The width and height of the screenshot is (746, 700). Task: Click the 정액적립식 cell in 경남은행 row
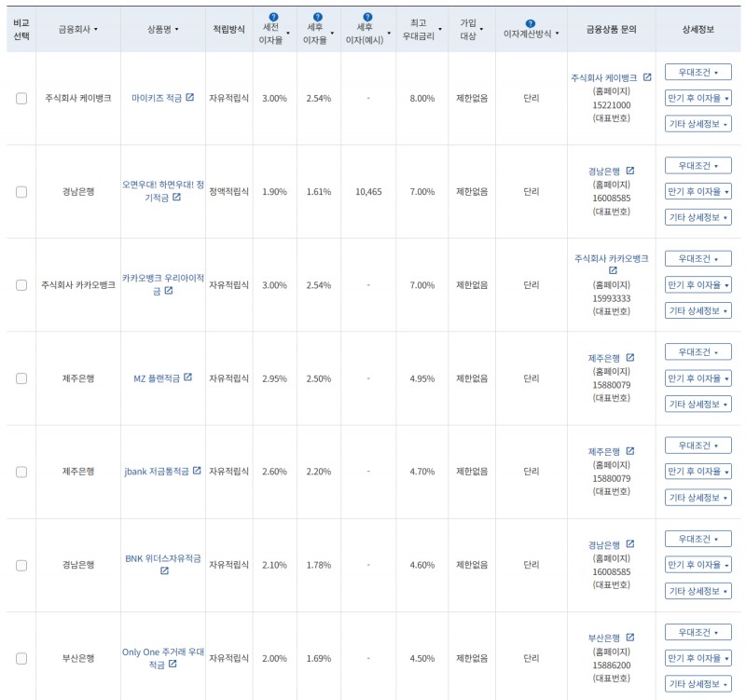point(228,192)
